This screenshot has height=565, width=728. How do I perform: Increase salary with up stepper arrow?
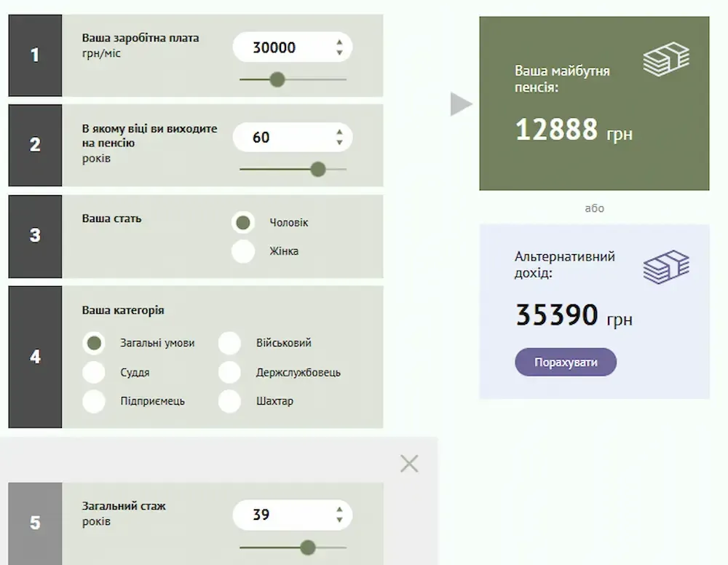tap(339, 43)
